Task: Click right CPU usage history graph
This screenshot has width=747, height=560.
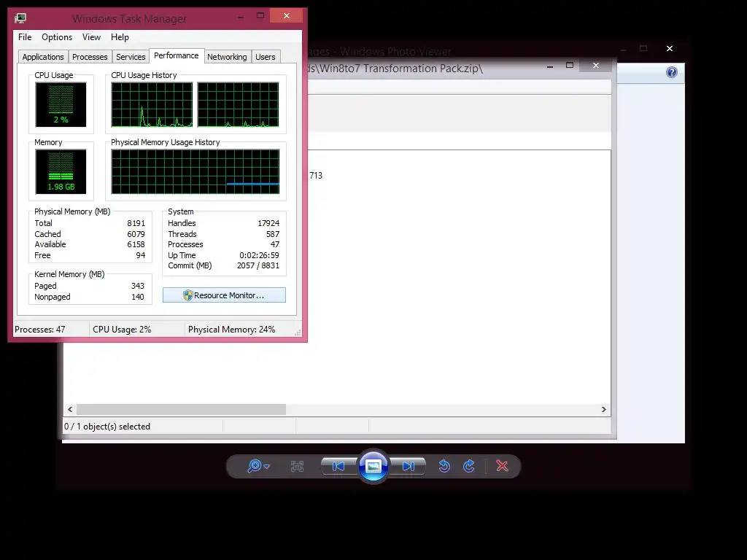Action: point(239,104)
